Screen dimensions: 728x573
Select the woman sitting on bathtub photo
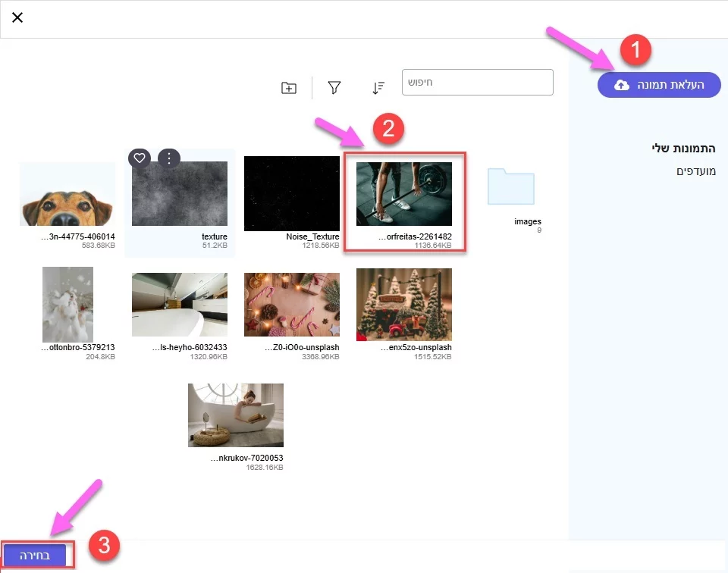click(x=236, y=415)
